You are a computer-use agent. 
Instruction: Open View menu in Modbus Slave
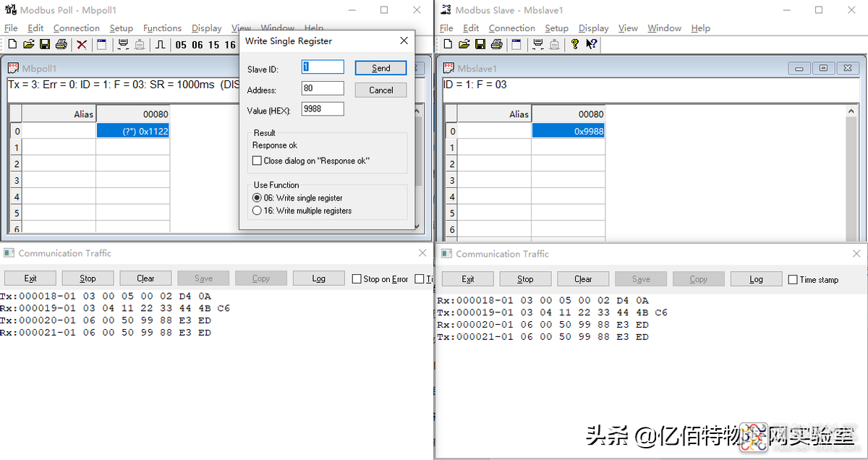[x=628, y=28]
